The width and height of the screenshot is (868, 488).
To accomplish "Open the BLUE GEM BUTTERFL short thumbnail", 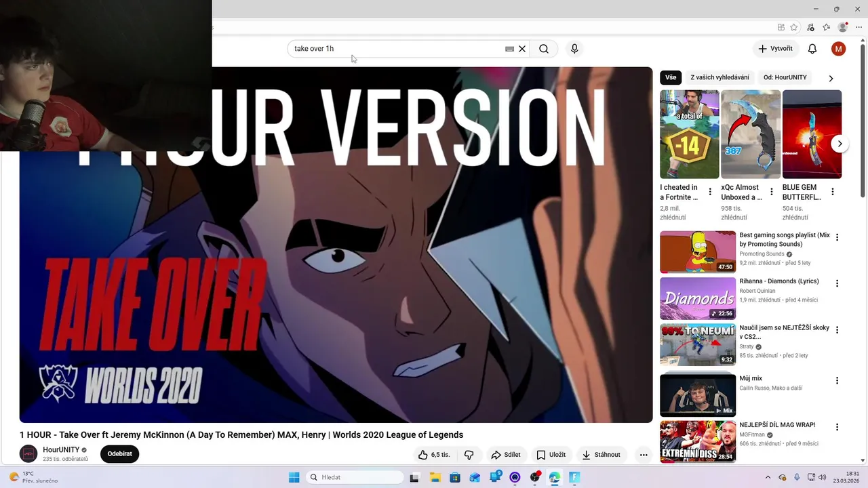I will pos(812,134).
